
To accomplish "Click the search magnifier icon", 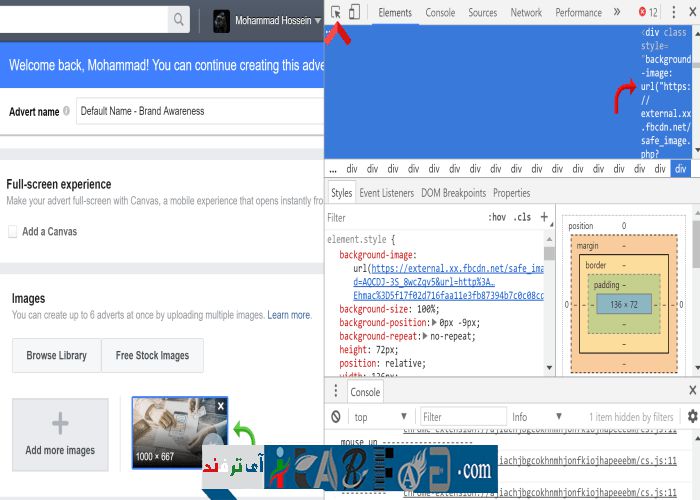I will coord(178,20).
